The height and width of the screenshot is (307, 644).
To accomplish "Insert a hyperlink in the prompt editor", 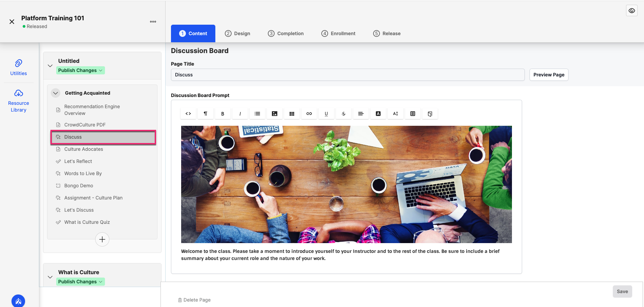I will 309,114.
